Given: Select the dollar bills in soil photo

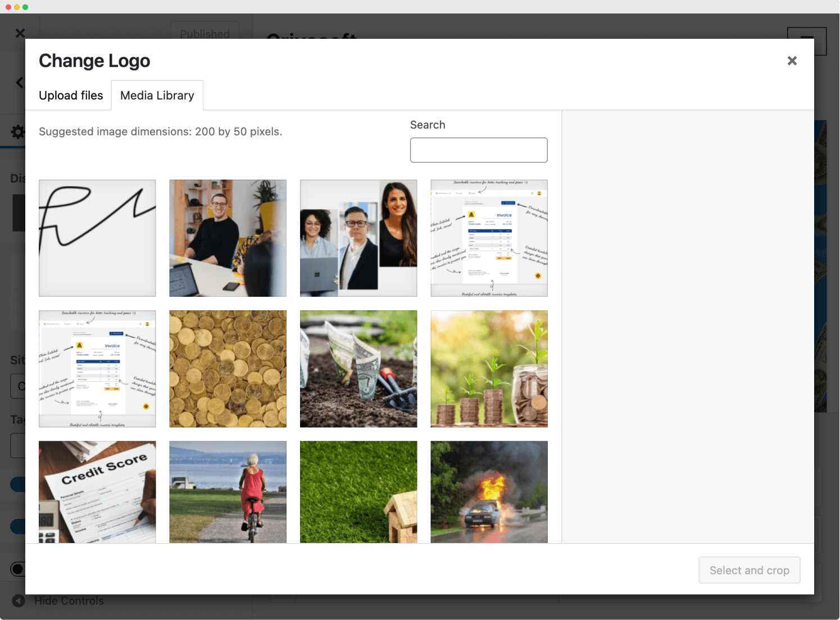Looking at the screenshot, I should [358, 369].
